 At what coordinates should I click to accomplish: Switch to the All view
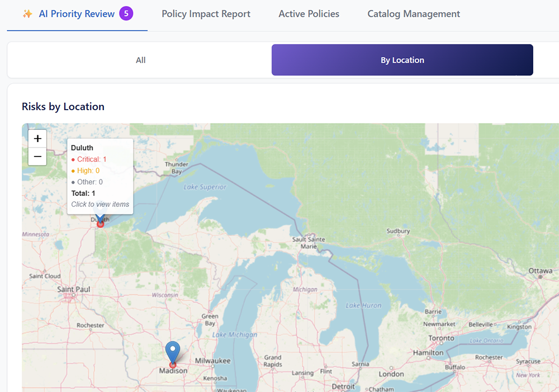[x=140, y=60]
